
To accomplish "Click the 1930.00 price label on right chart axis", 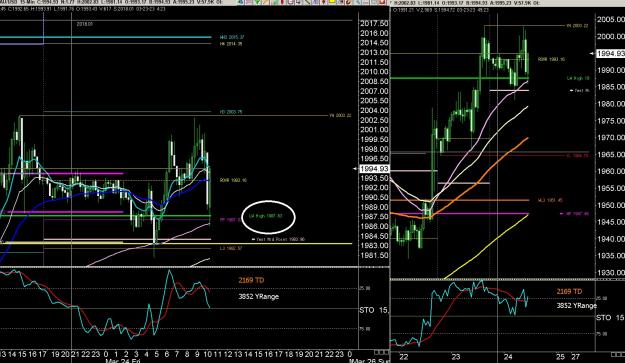I will coord(611,273).
